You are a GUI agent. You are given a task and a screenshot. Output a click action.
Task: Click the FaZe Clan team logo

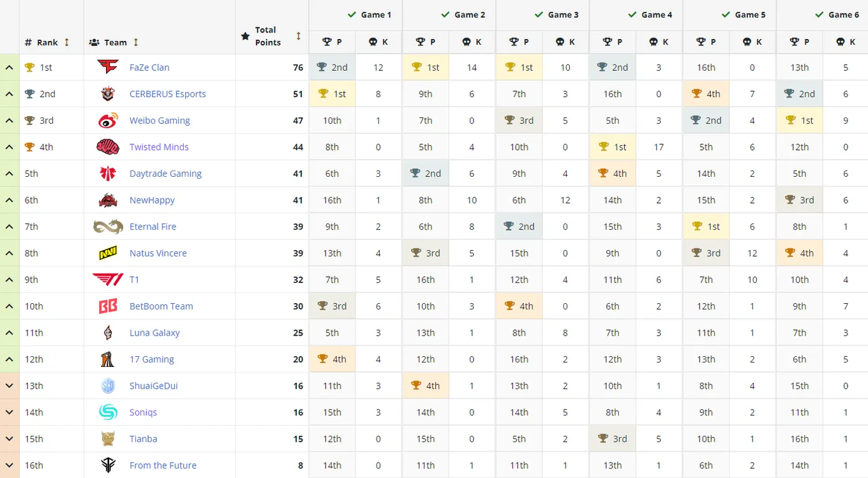click(x=108, y=67)
